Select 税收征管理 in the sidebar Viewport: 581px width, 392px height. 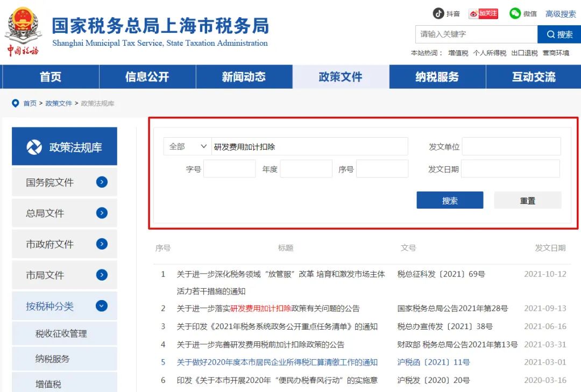click(65, 333)
